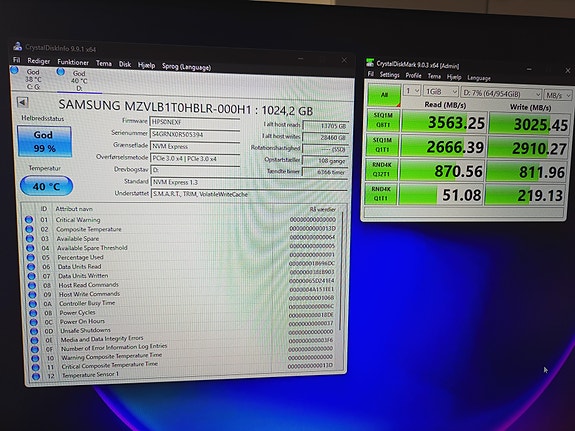Screen dimensions: 575x431
Task: Click the Firmware field HPS0NEXF
Action: point(195,122)
